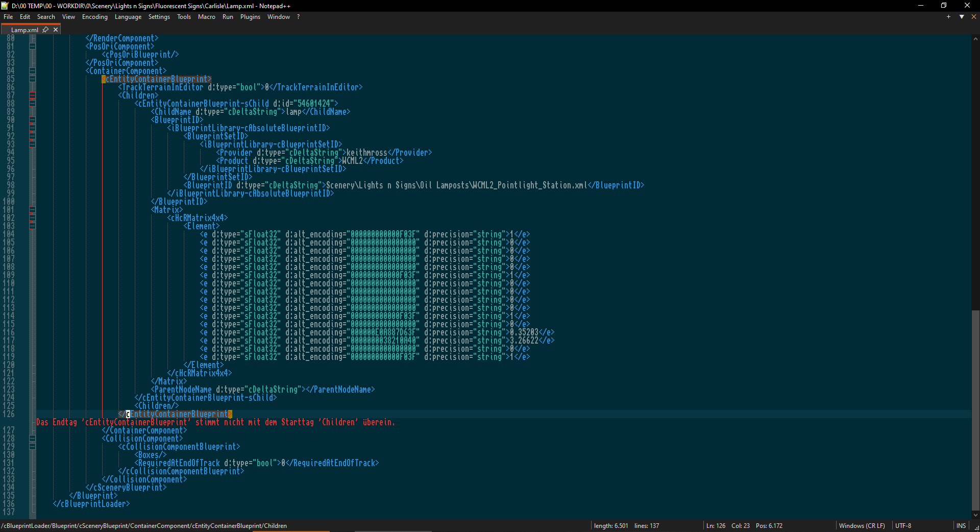Minimize the Notepad++ window
The height and width of the screenshot is (532, 980).
(921, 6)
